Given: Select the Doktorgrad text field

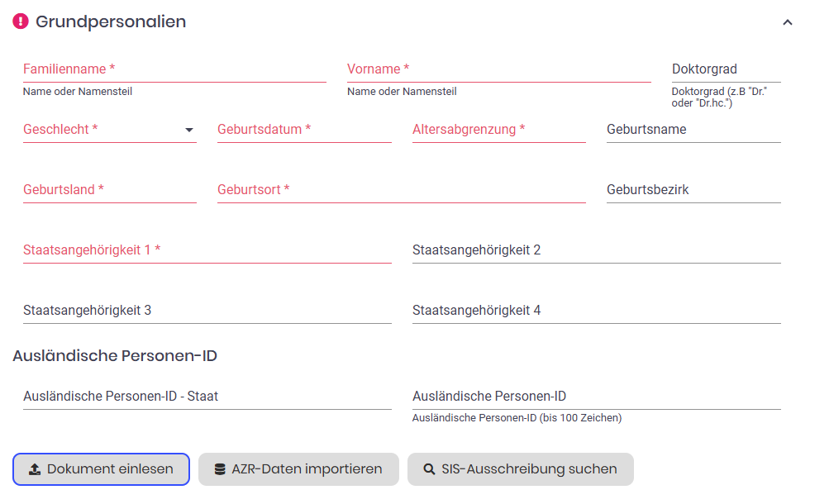Looking at the screenshot, I should [x=726, y=69].
